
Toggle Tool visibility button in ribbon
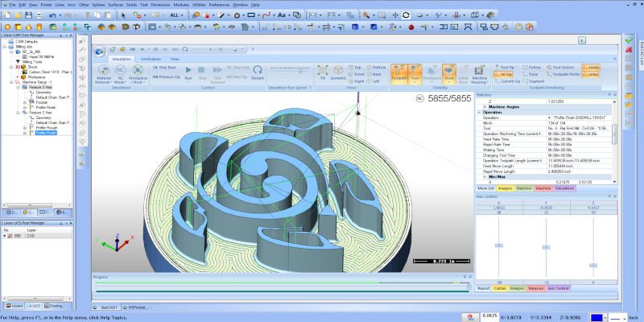coord(415,74)
